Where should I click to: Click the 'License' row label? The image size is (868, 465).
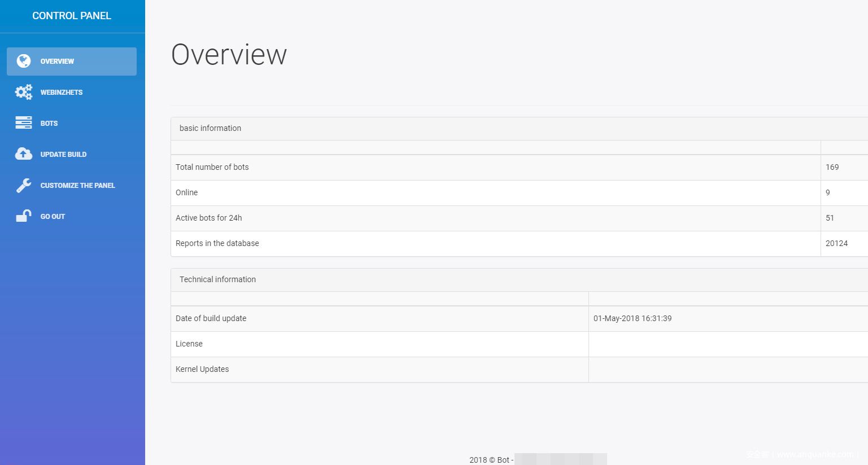[189, 344]
